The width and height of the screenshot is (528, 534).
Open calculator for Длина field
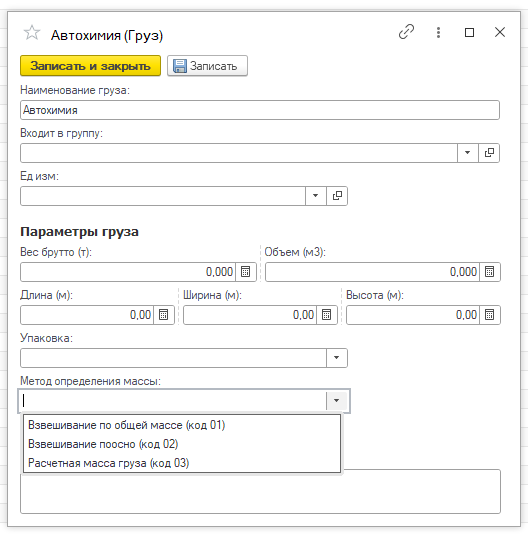tap(164, 315)
